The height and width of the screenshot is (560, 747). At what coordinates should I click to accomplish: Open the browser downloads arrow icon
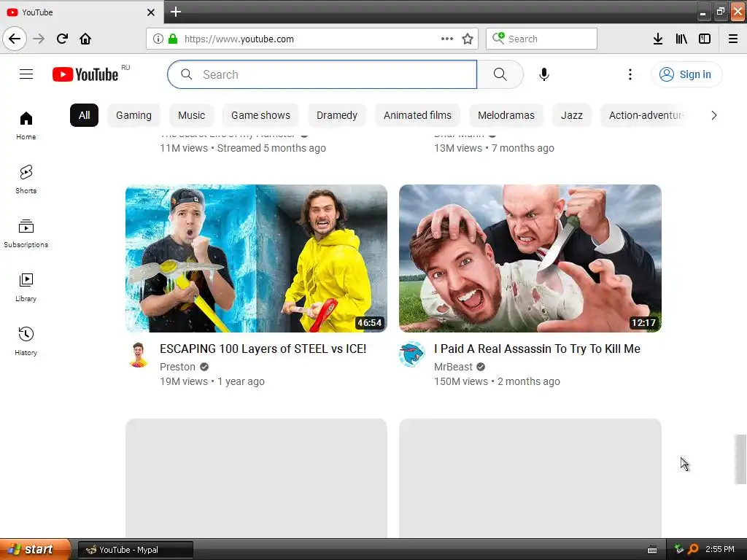(x=658, y=39)
